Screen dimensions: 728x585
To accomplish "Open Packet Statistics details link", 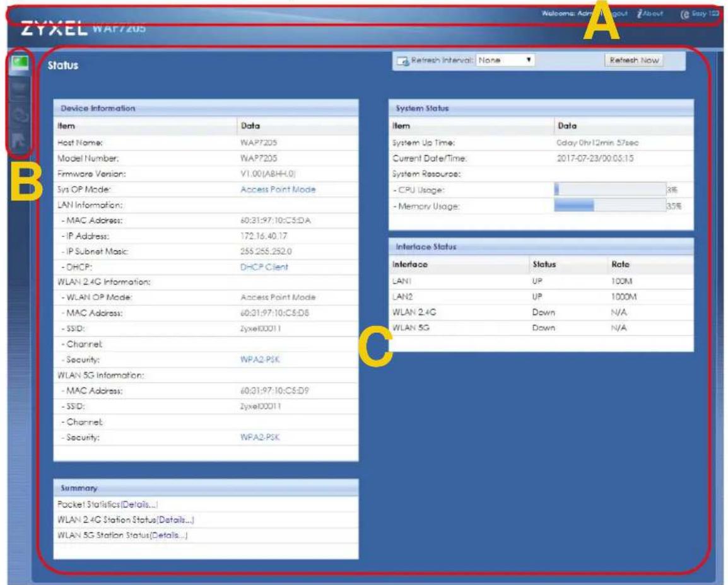I will [139, 504].
